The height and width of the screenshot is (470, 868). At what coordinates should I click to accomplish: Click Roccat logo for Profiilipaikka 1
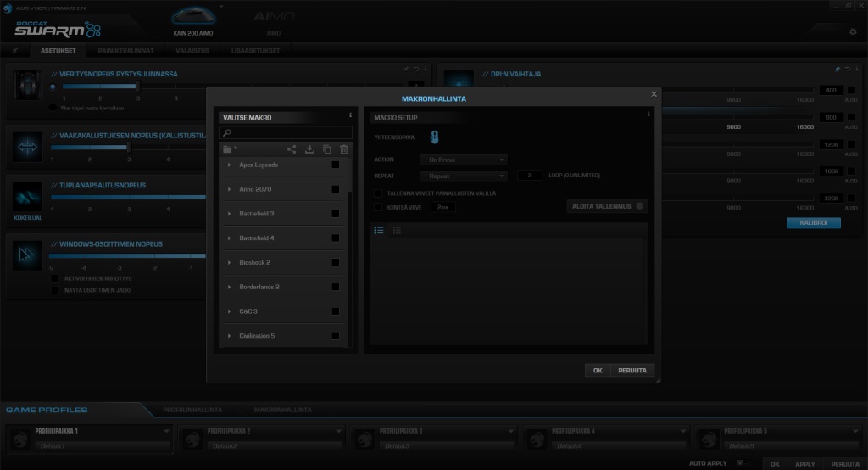20,439
